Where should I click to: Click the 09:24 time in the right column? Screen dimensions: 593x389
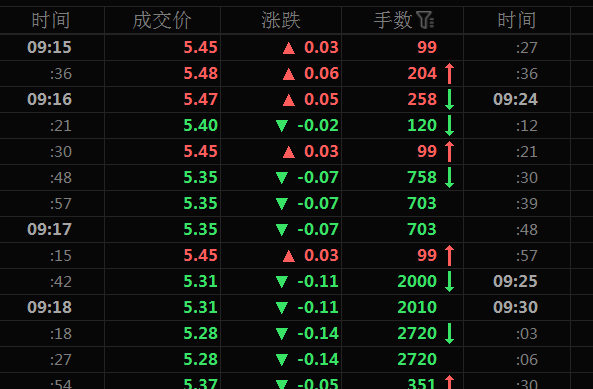pyautogui.click(x=515, y=99)
